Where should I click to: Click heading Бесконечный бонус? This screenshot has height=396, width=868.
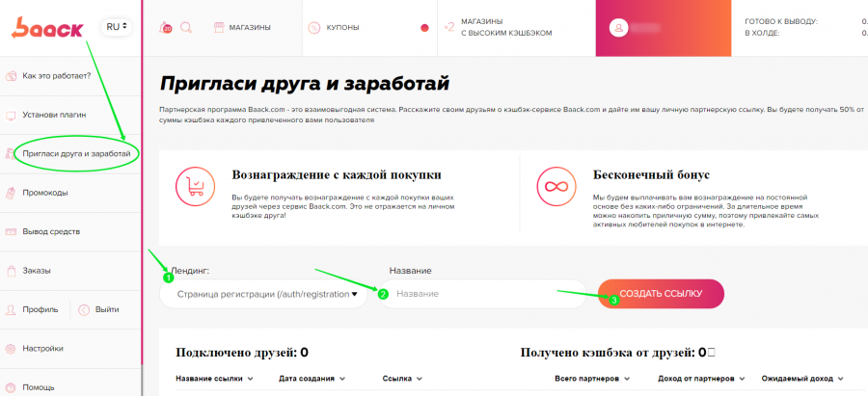(x=651, y=175)
